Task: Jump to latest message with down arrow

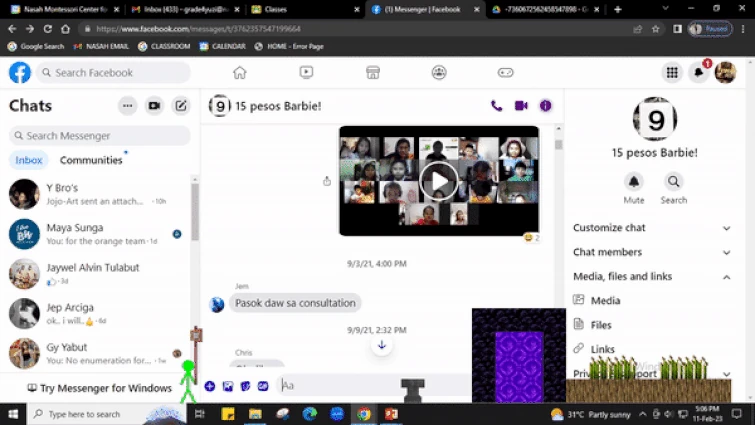Action: [382, 345]
